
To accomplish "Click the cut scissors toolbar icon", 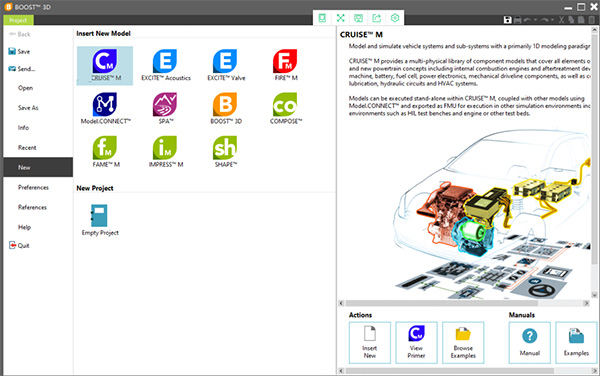I will pos(561,20).
